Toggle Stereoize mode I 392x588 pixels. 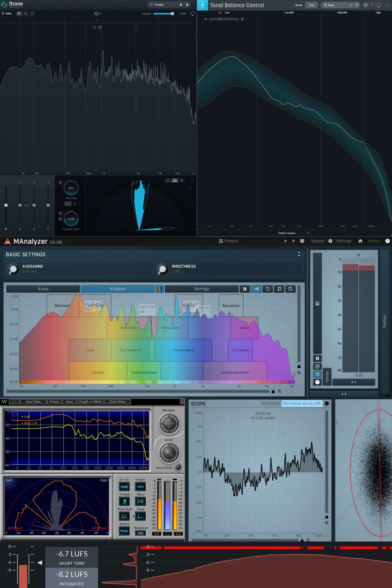[x=68, y=204]
